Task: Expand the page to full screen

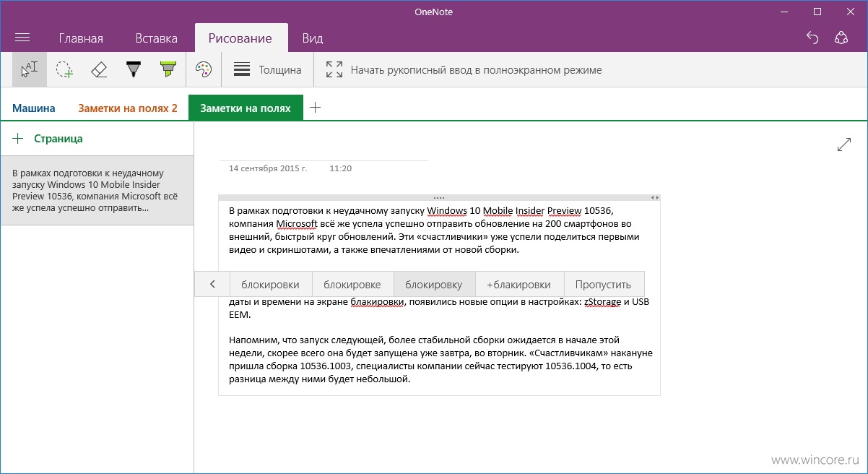Action: click(843, 145)
